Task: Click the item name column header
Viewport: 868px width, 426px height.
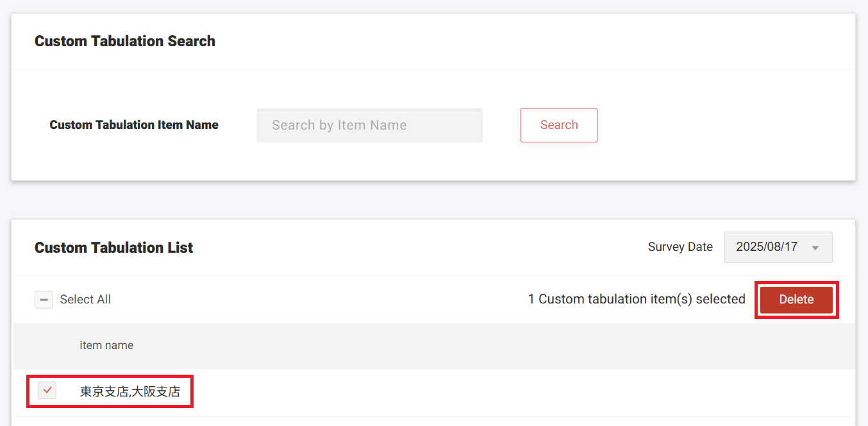Action: click(106, 345)
